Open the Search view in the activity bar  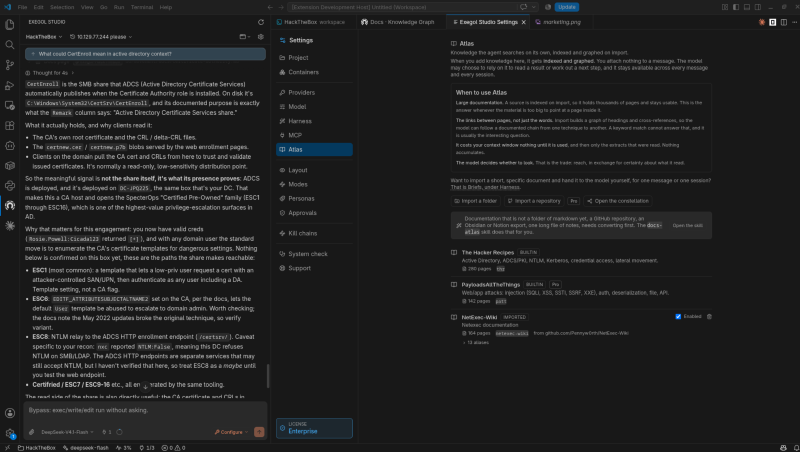pyautogui.click(x=9, y=45)
